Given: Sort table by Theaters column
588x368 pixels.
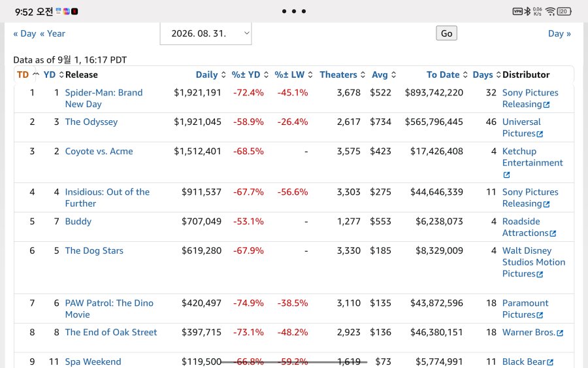Looking at the screenshot, I should [x=342, y=75].
